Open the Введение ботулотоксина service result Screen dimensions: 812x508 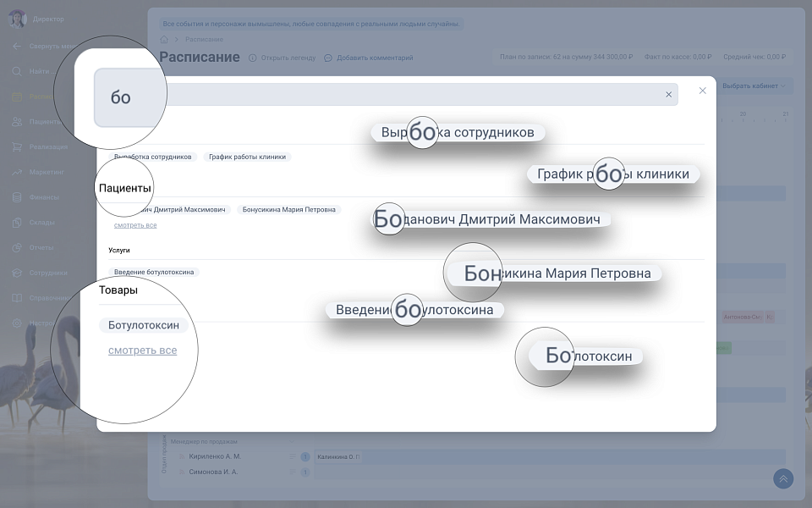154,272
